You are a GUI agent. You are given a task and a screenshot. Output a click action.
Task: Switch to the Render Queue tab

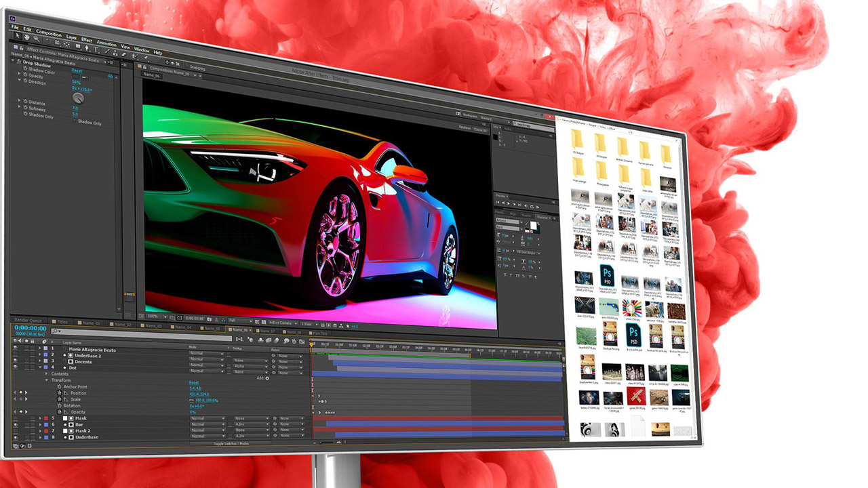[x=28, y=321]
